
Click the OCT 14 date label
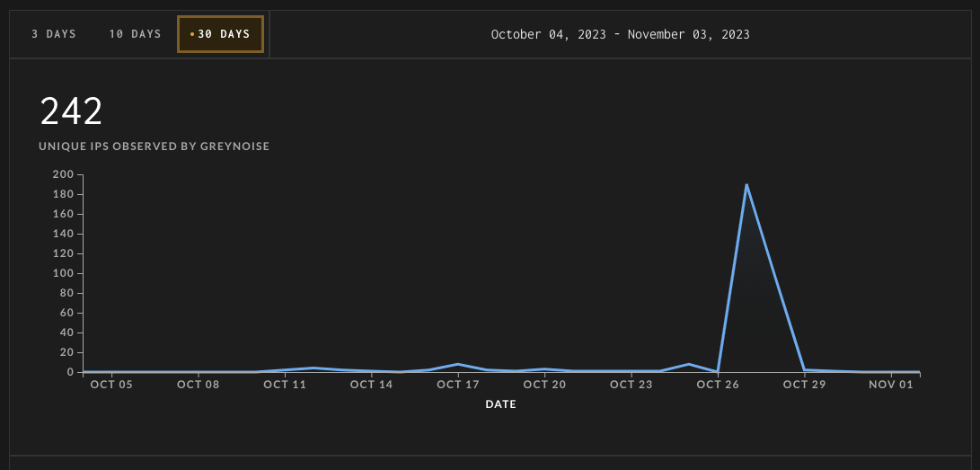[371, 385]
